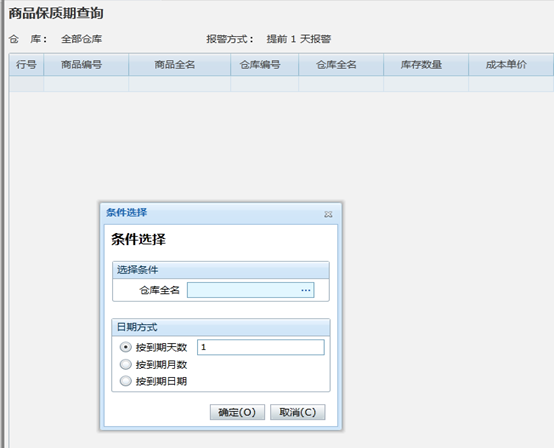The height and width of the screenshot is (448, 554).
Task: Click the 日期方式 group header
Action: (x=221, y=327)
